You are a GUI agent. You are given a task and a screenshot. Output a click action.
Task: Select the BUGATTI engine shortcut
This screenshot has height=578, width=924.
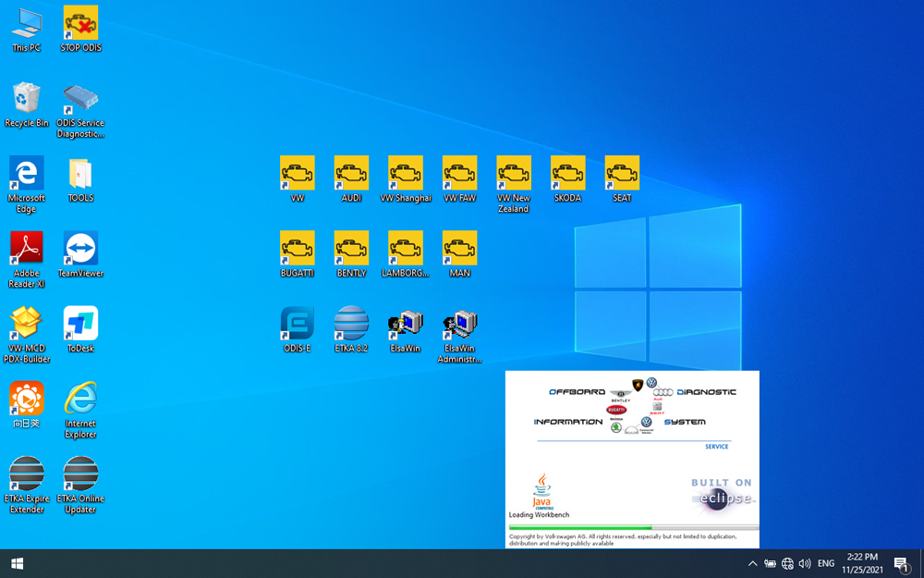pyautogui.click(x=297, y=255)
